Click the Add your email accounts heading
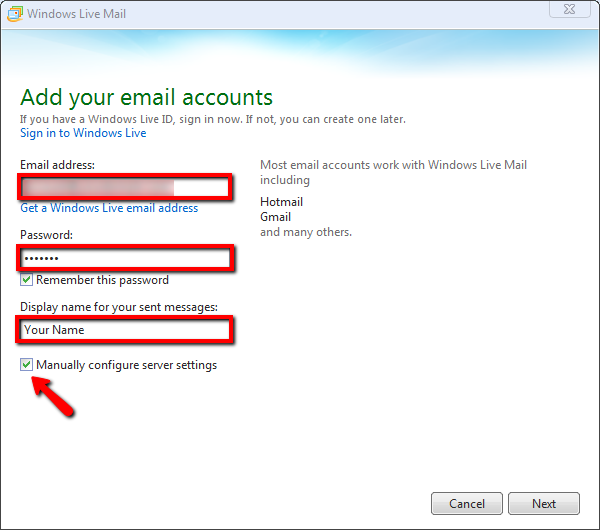This screenshot has height=530, width=600. [x=147, y=98]
